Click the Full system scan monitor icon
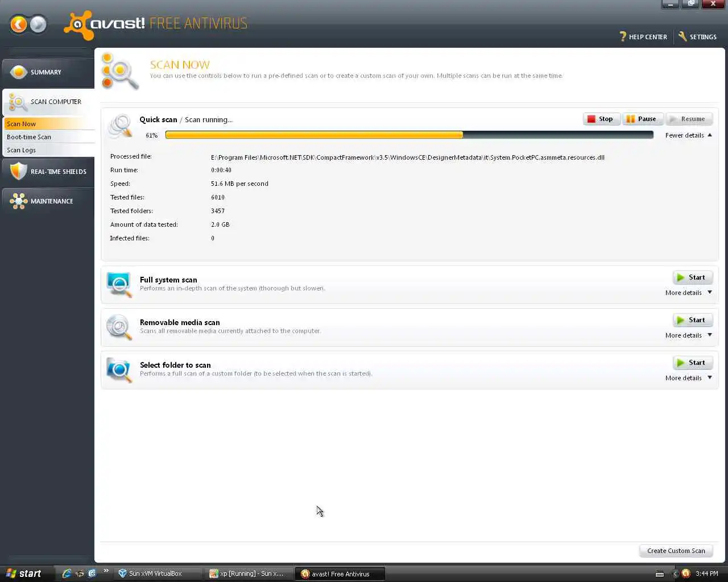 click(119, 284)
